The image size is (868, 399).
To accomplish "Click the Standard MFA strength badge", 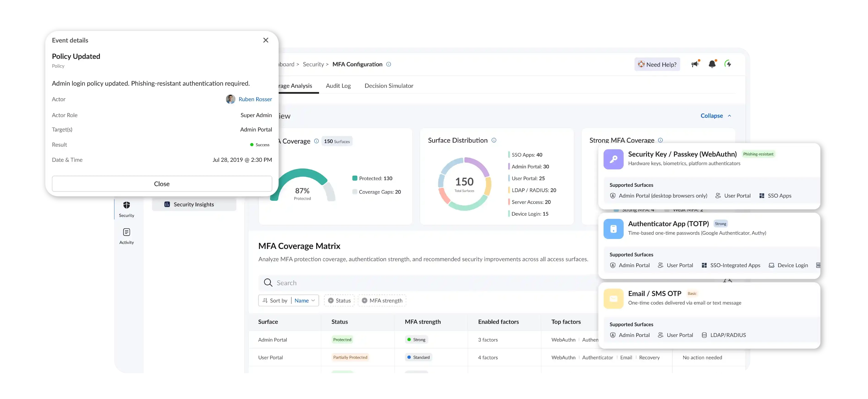I will [x=418, y=357].
